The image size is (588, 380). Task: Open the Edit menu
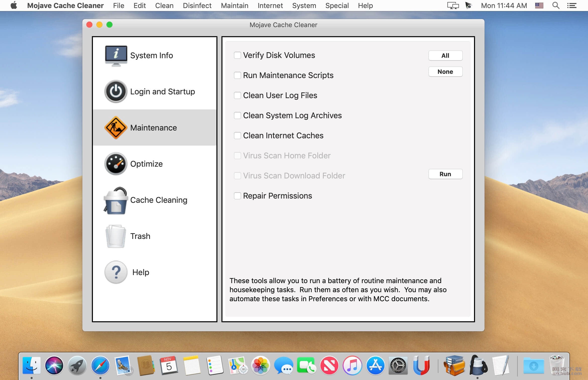tap(140, 6)
